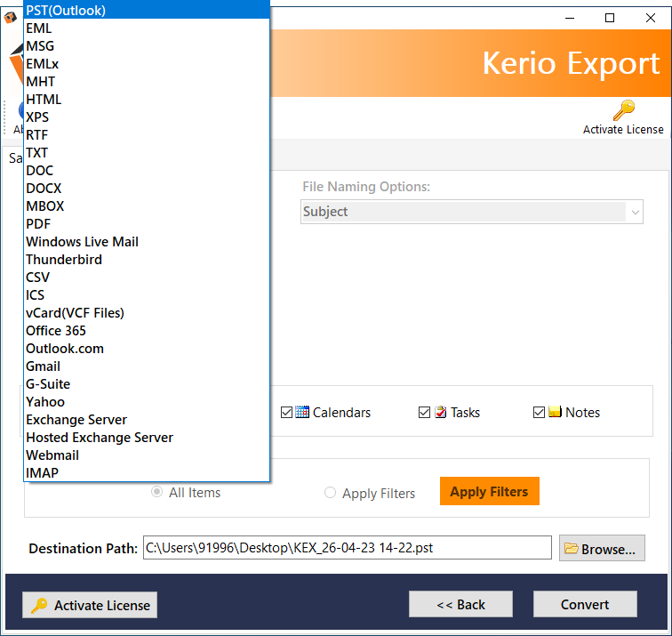Open the File Naming Options dropdown arrow

click(636, 212)
